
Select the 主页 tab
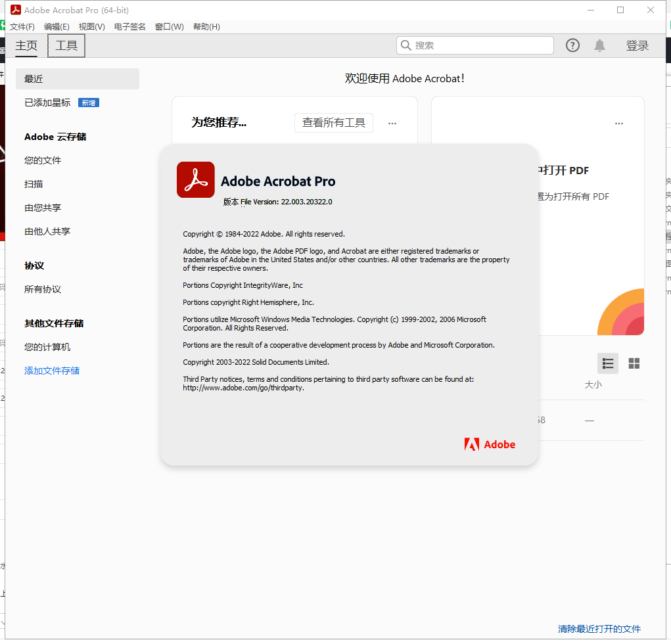click(26, 45)
